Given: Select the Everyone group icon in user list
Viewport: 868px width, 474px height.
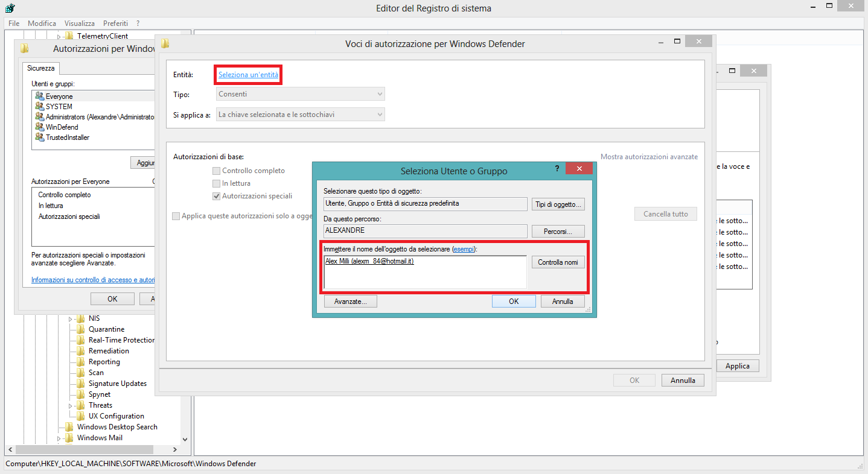Looking at the screenshot, I should point(40,96).
